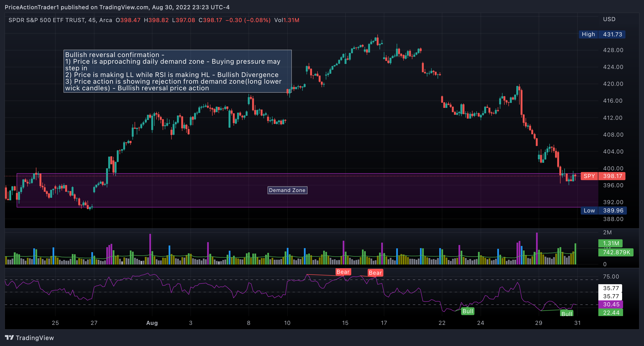Click the H398.82 high value in header
Screen dimensions: 644x346
click(156, 20)
